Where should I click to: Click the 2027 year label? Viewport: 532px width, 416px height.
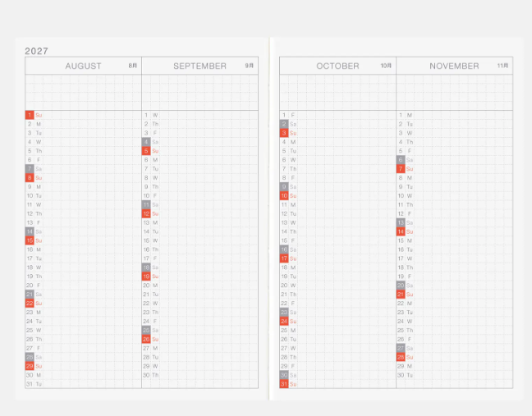tap(36, 51)
